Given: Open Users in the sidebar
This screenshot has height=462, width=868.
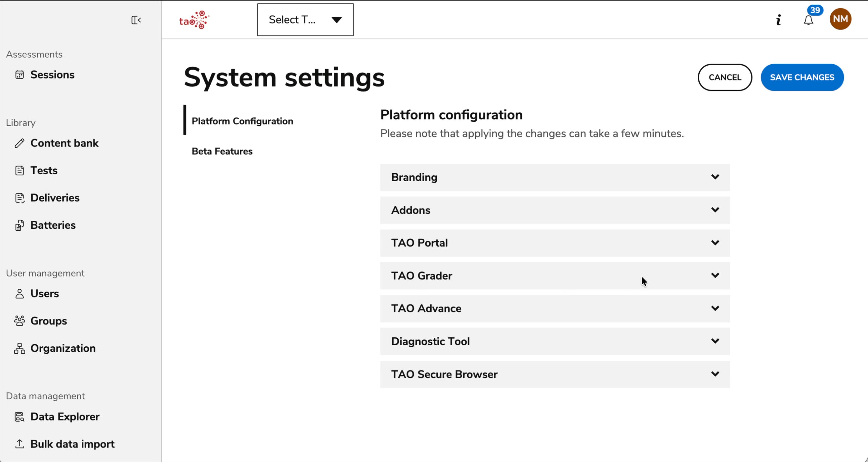Looking at the screenshot, I should click(44, 294).
